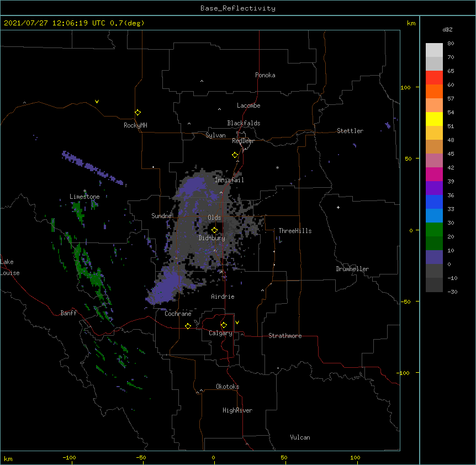The width and height of the screenshot is (476, 465).
Task: Click the yellow diamond marker above RockyMH
Action: click(x=138, y=113)
